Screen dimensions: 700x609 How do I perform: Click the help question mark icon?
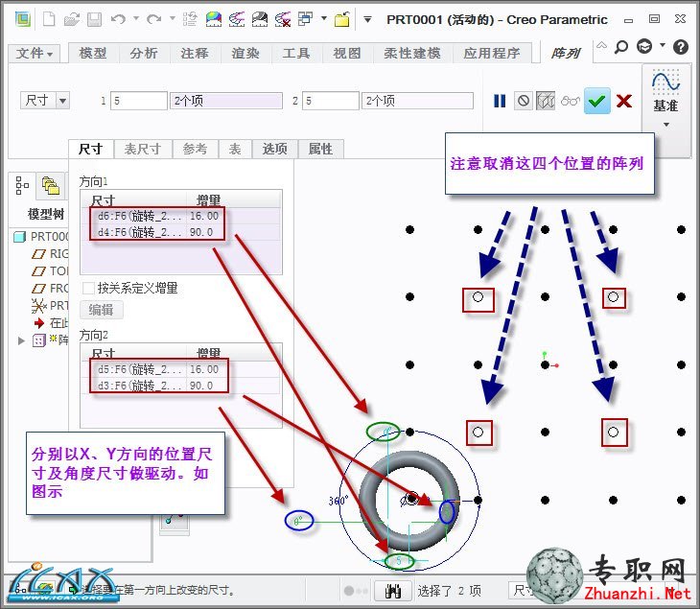pyautogui.click(x=681, y=46)
